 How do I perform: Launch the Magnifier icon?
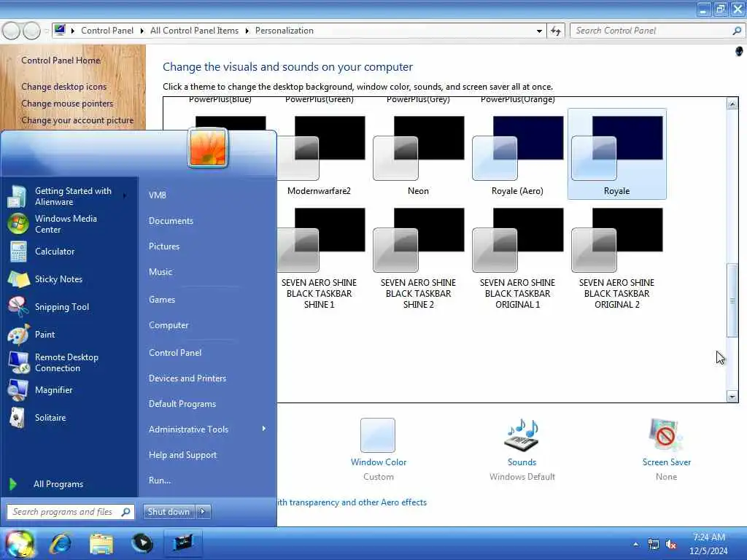18,390
